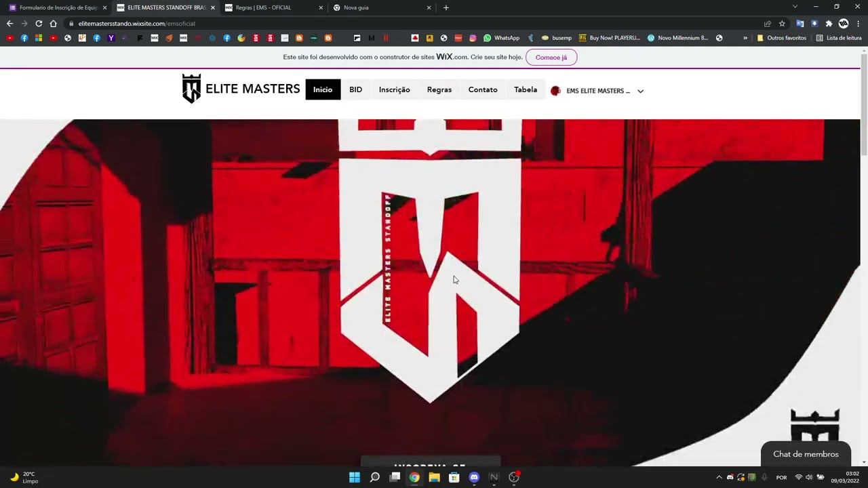Close the Nova guia tab

coord(429,7)
